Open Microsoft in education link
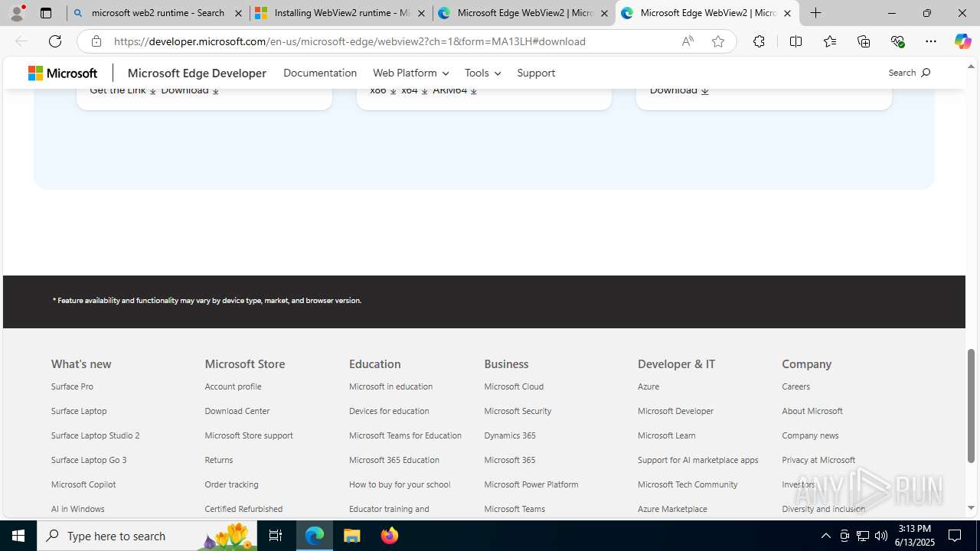The image size is (980, 551). tap(390, 386)
